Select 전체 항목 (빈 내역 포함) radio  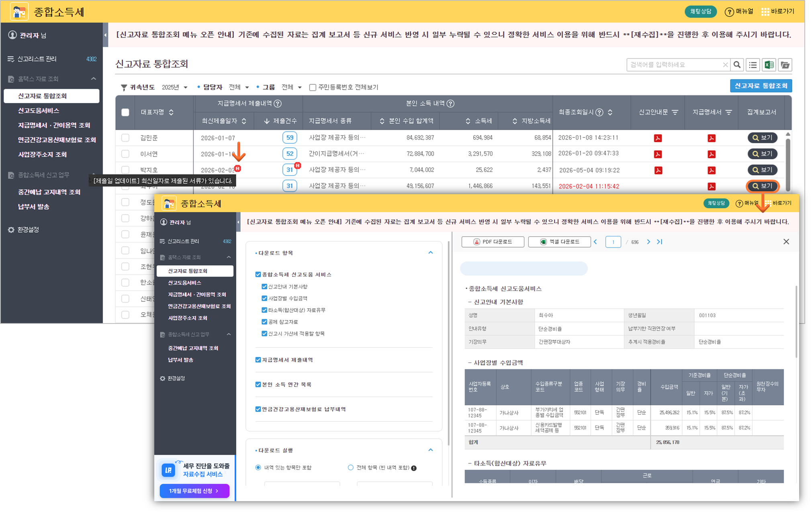pos(350,467)
